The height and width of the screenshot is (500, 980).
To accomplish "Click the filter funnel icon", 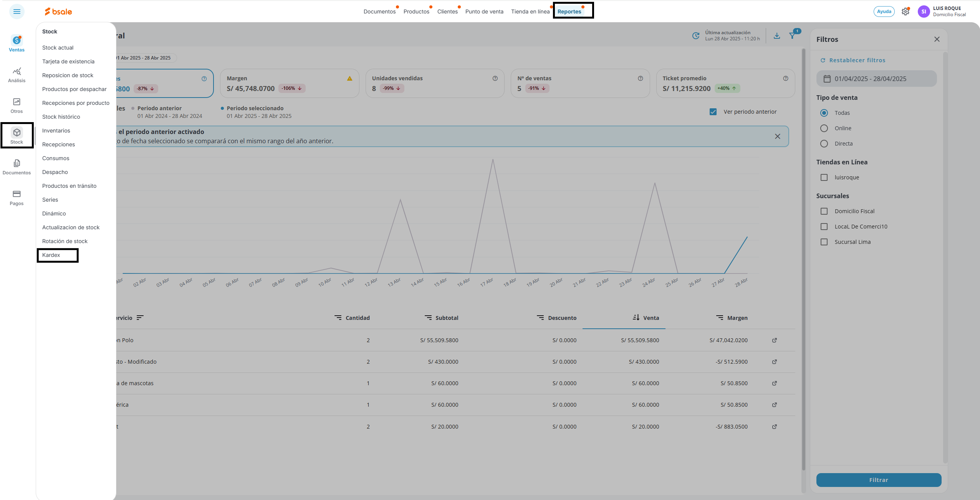I will [792, 36].
